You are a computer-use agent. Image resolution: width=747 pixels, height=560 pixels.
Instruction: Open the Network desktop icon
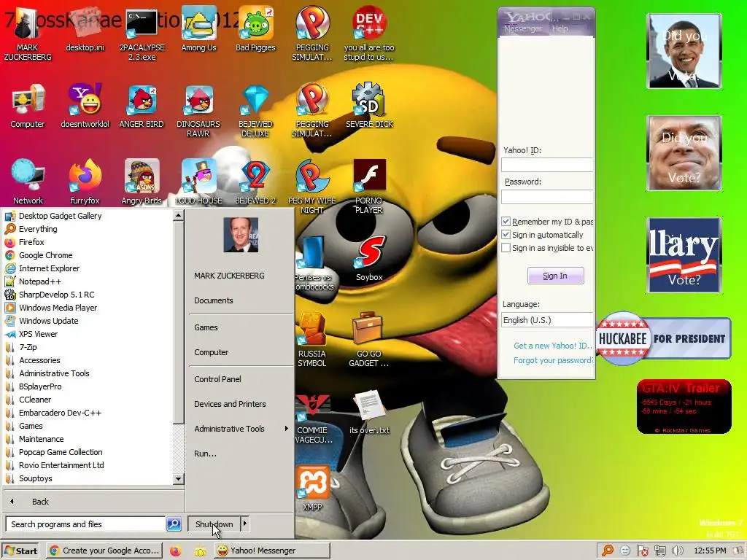pos(28,182)
